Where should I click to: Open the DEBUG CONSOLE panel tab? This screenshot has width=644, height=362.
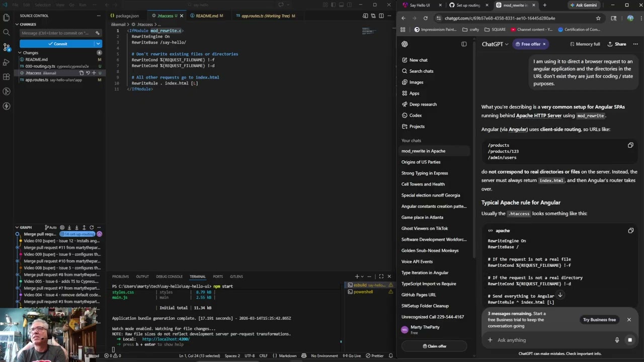[169, 277]
